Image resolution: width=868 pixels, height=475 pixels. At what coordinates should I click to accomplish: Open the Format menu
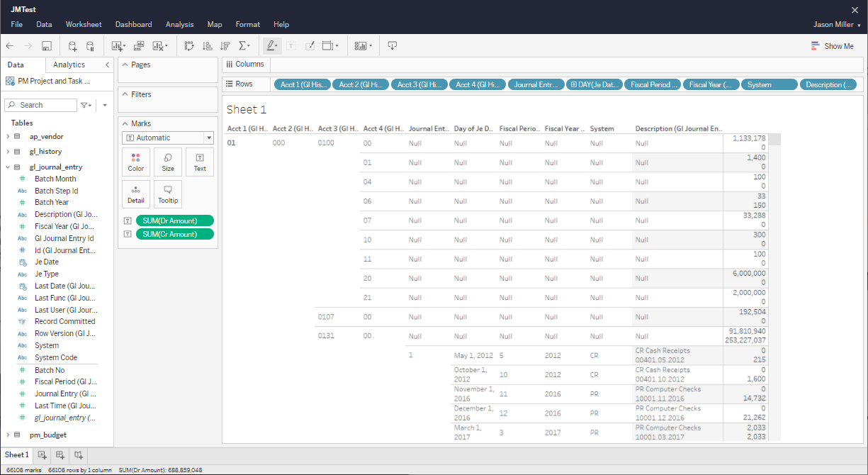coord(248,24)
